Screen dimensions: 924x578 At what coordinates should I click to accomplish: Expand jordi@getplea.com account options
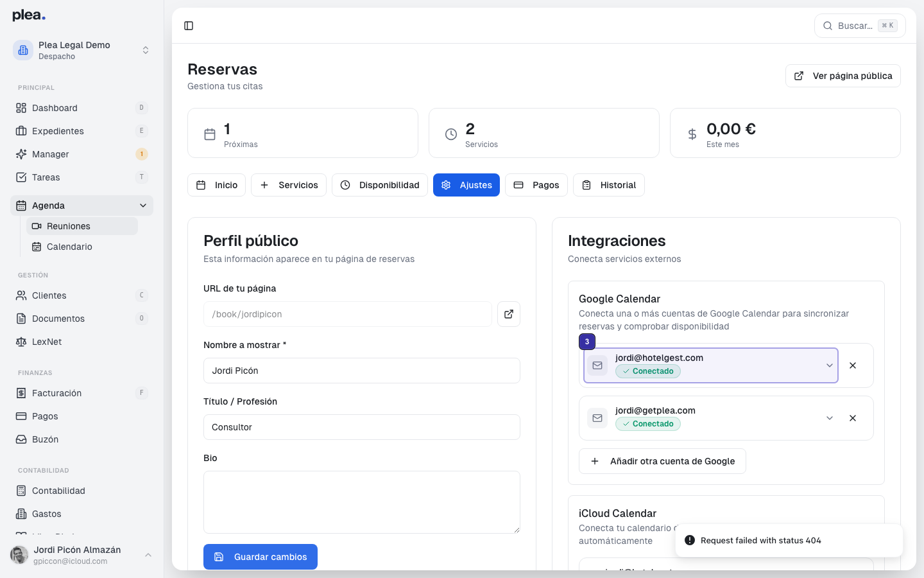click(829, 417)
